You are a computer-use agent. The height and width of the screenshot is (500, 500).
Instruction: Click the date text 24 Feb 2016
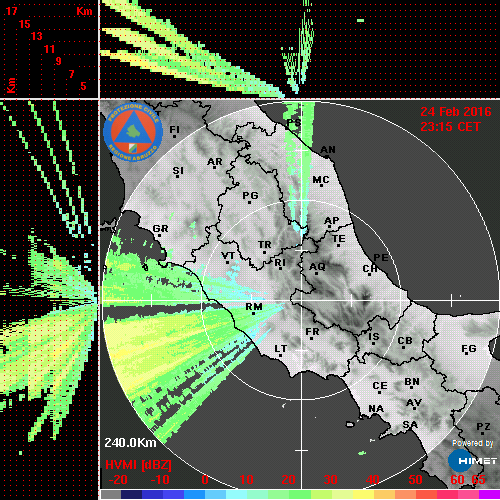(456, 112)
